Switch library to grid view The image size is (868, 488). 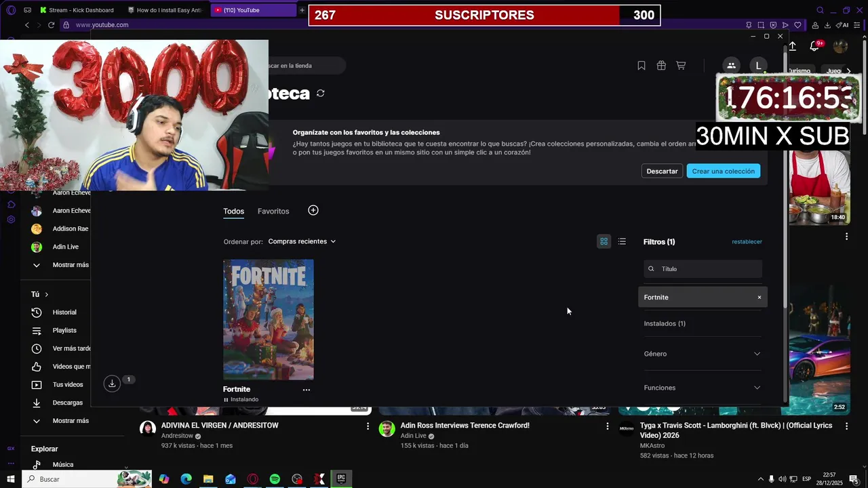604,241
